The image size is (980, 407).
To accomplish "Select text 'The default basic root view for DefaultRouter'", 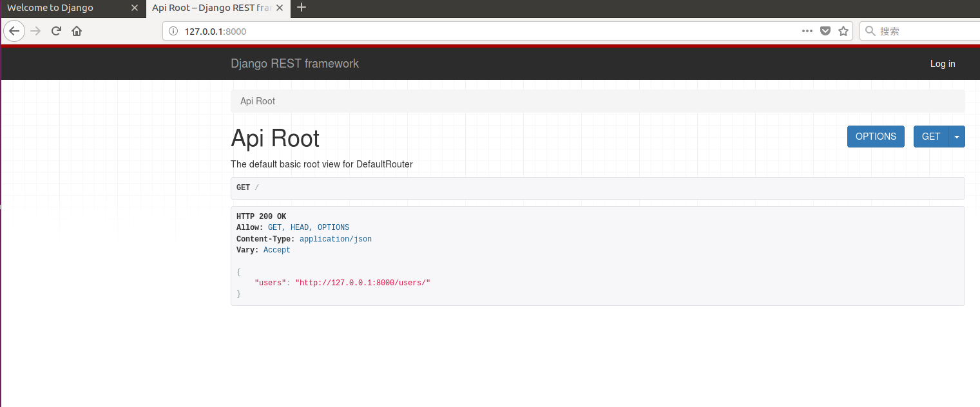I will click(x=322, y=164).
